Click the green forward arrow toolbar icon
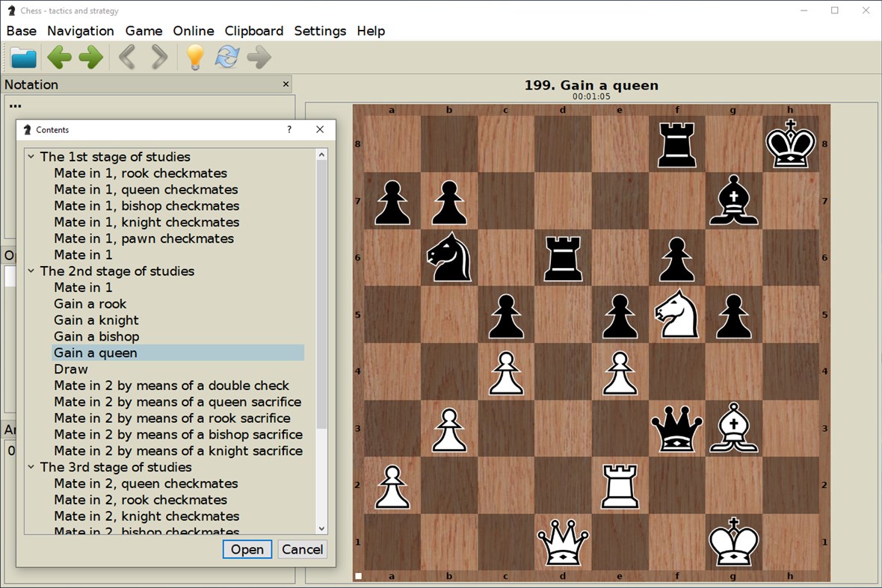882x588 pixels. [90, 58]
